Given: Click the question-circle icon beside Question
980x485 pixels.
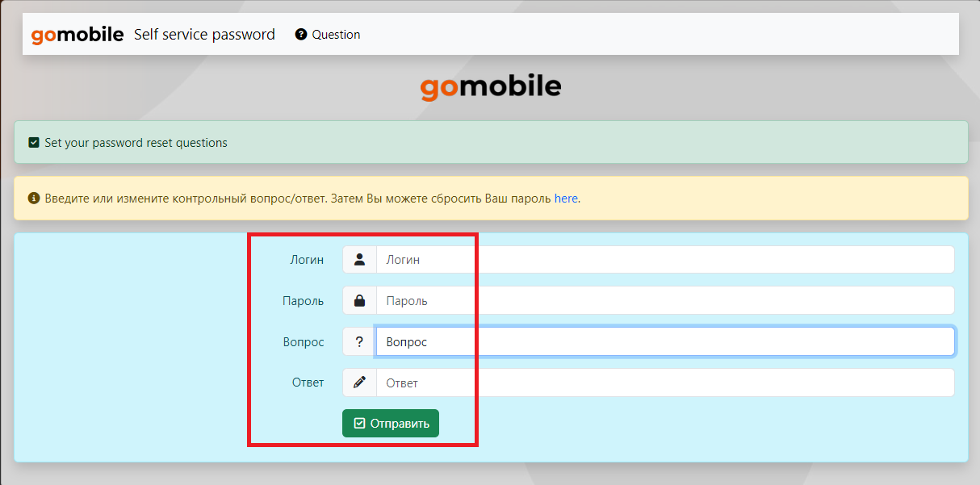Looking at the screenshot, I should [301, 35].
